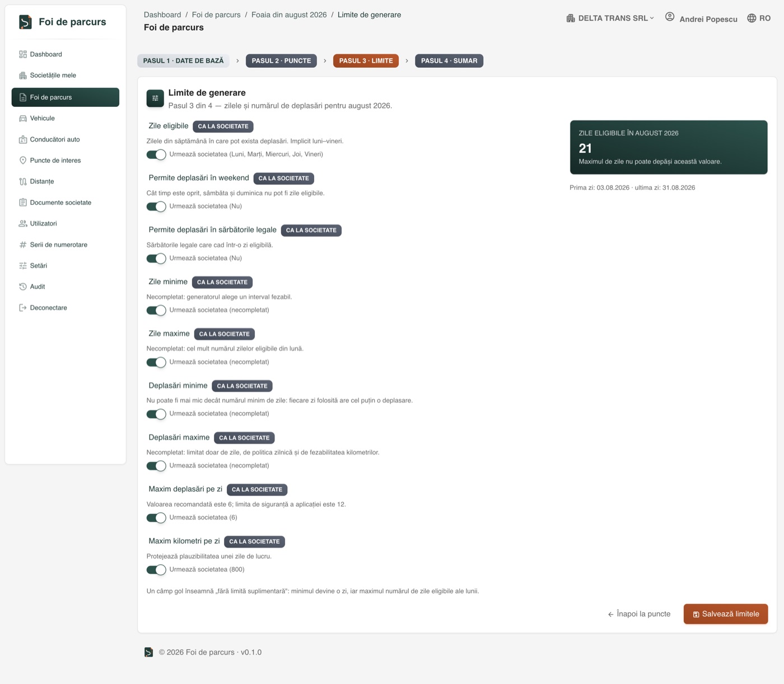Toggle Deplasări maxime follow-company switch
Screen dimensions: 784x684
tap(156, 466)
